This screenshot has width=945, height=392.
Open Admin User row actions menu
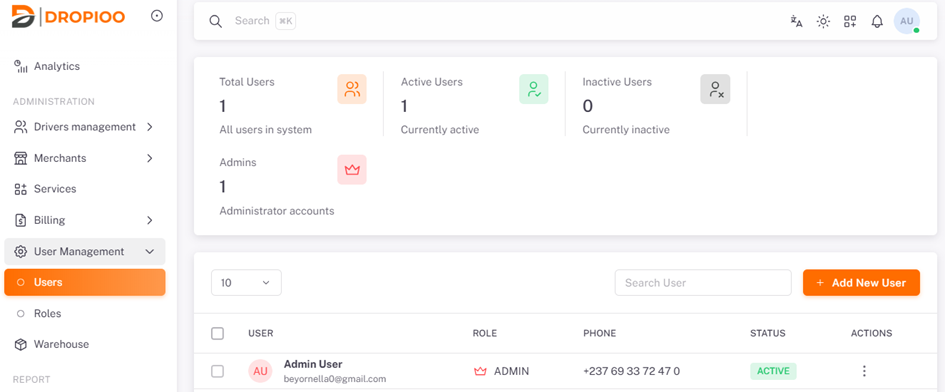coord(864,371)
